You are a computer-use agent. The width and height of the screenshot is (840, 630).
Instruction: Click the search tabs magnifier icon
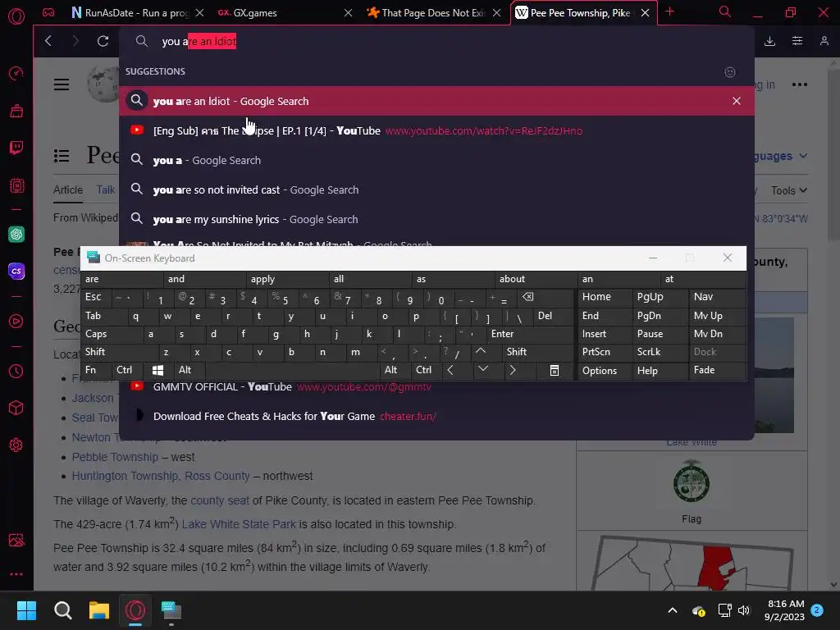click(x=725, y=11)
